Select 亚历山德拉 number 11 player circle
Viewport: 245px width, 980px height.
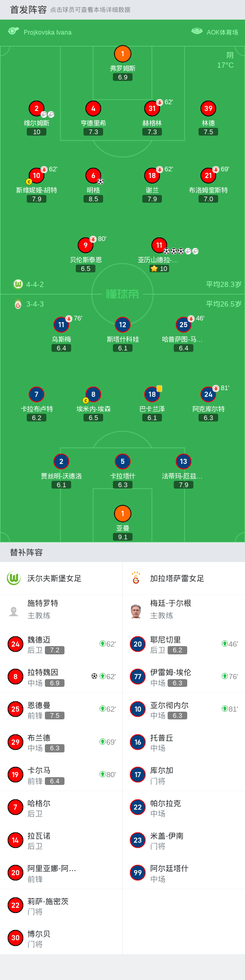[x=159, y=245]
